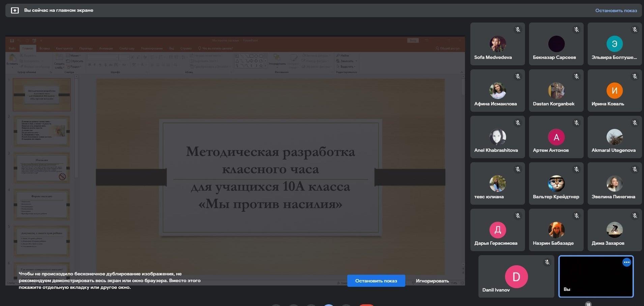Open the three-dot options on your tile
Viewport: 644px width, 306px height.
[626, 263]
